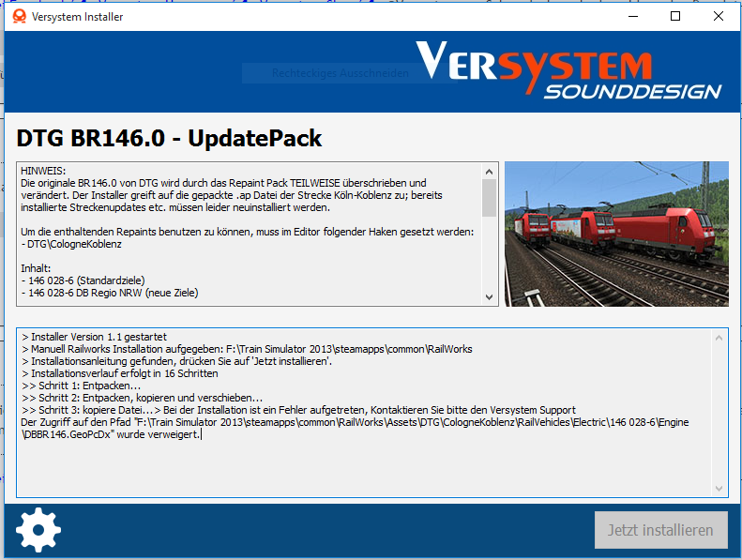This screenshot has width=742, height=560.
Task: Click the BR146 locomotives preview image
Action: click(616, 234)
